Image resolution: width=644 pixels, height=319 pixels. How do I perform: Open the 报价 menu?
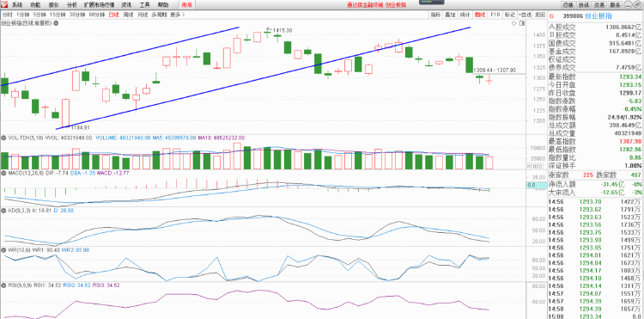tap(53, 5)
